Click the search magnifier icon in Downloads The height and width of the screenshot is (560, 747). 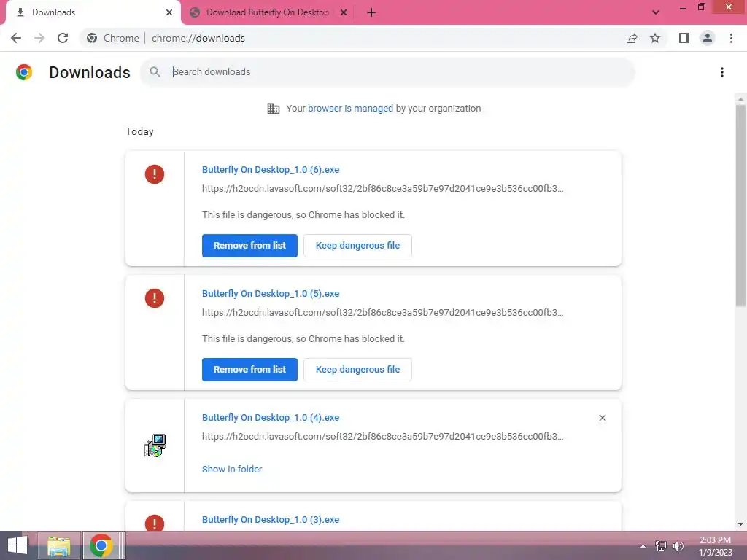click(x=155, y=72)
